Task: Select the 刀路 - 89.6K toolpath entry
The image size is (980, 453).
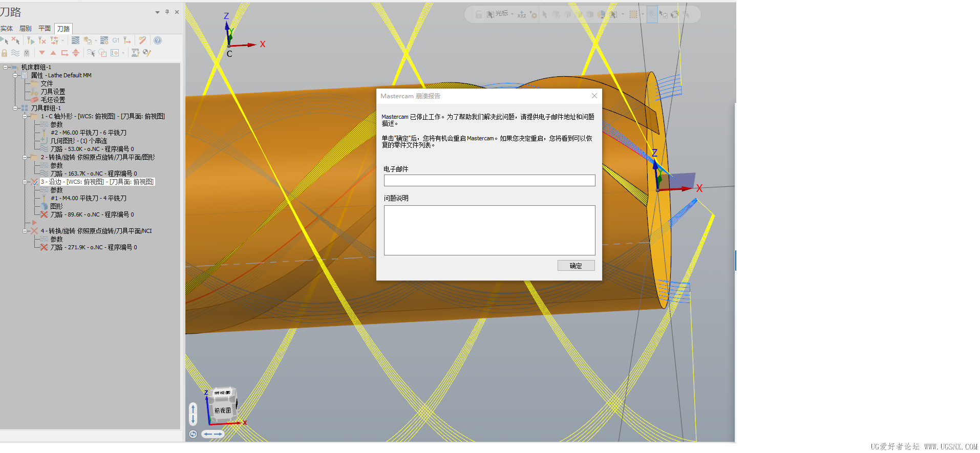Action: (92, 214)
